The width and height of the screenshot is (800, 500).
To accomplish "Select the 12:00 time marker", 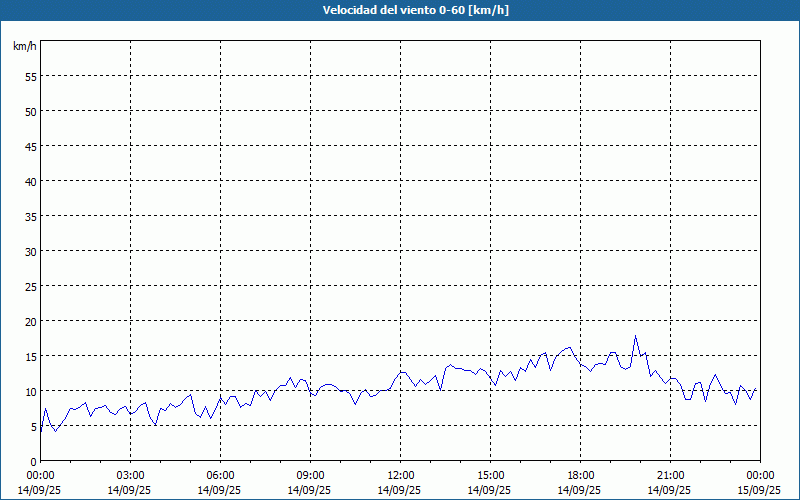I will pos(400,475).
